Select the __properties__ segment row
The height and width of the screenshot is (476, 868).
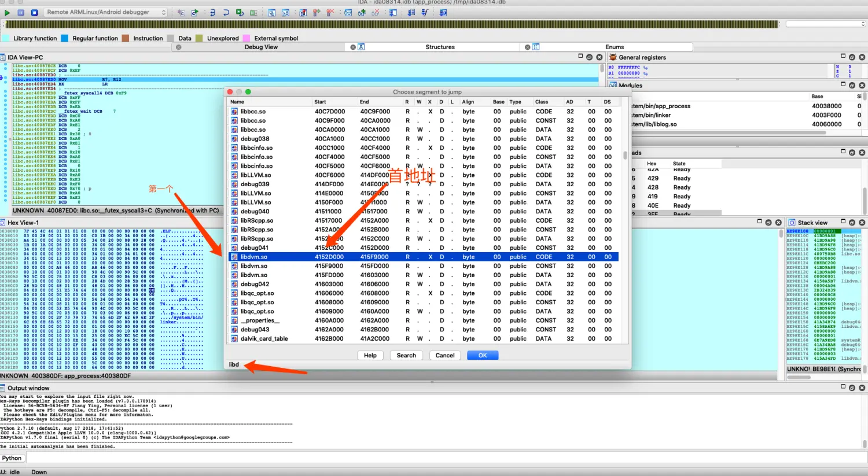click(x=424, y=320)
